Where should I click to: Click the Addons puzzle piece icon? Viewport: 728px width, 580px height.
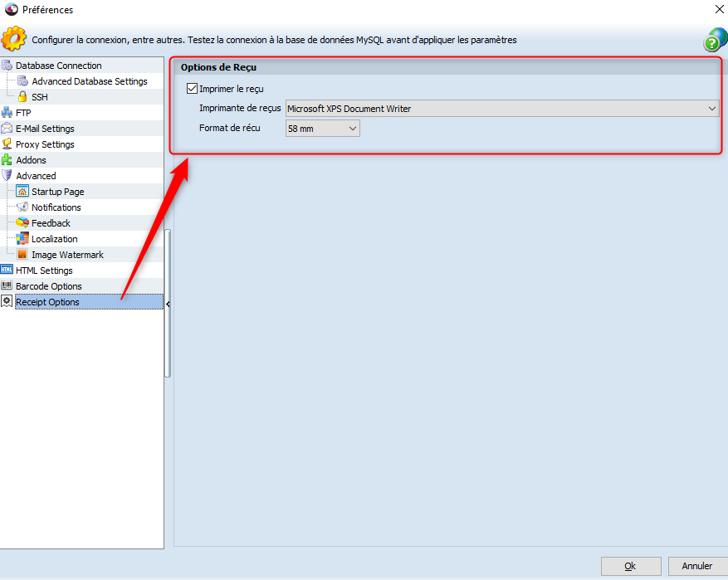[7, 160]
